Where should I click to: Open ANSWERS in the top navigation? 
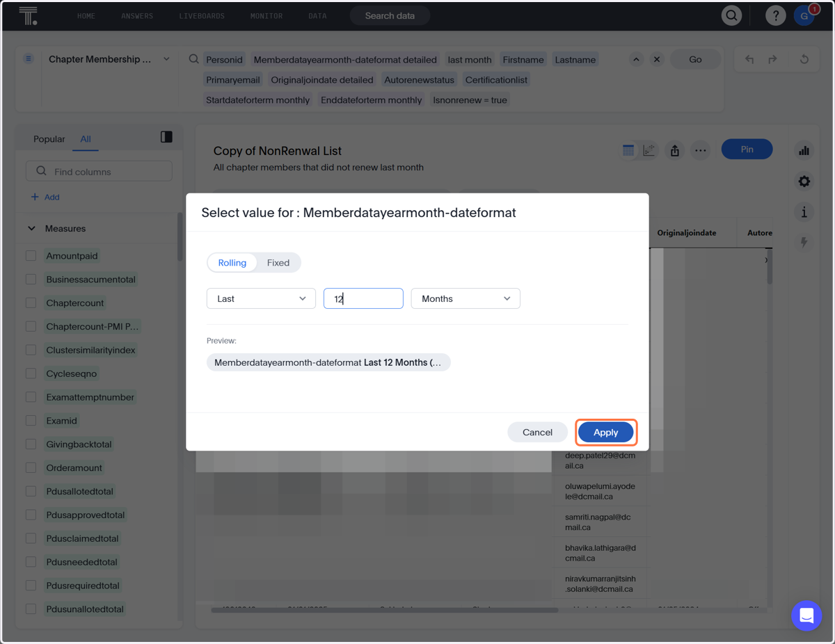(x=137, y=15)
